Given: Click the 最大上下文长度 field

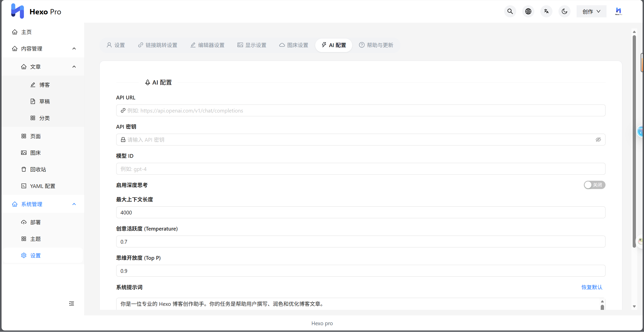Looking at the screenshot, I should 361,212.
